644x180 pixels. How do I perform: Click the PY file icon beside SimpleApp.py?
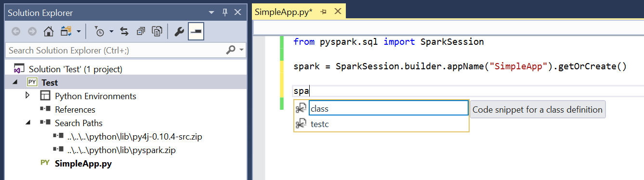(x=45, y=163)
